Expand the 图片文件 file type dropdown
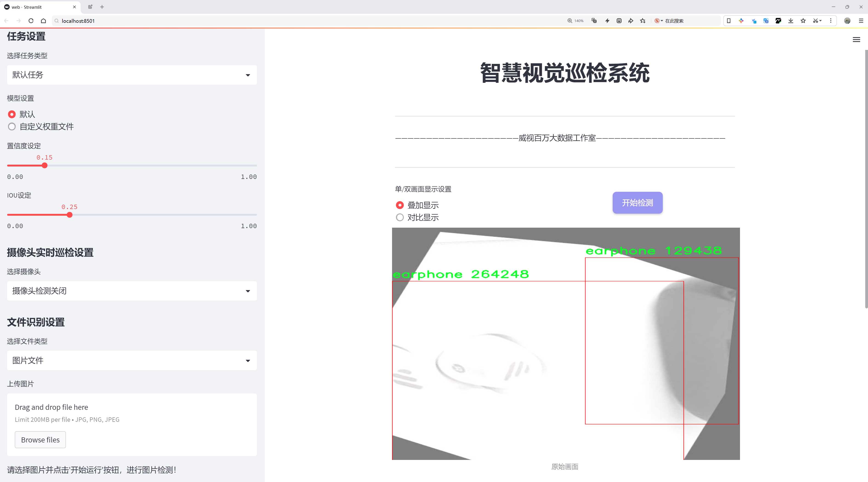 132,360
